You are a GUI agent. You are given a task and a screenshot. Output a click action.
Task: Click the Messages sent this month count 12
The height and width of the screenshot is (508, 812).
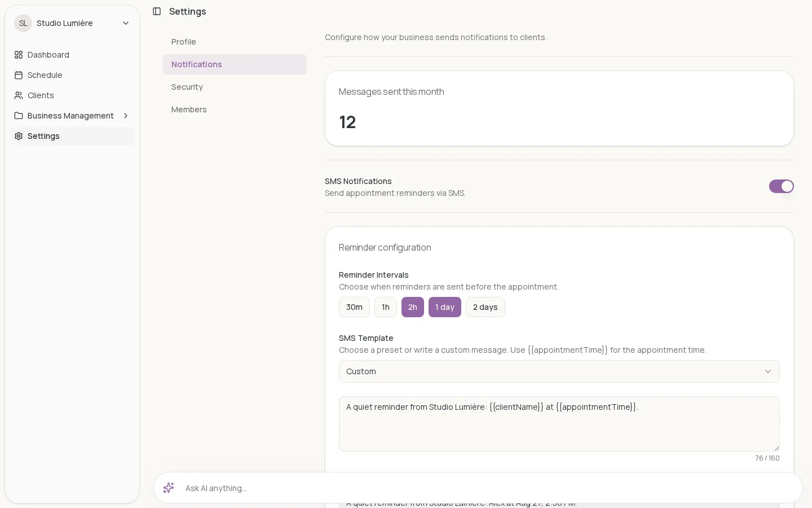(x=347, y=122)
